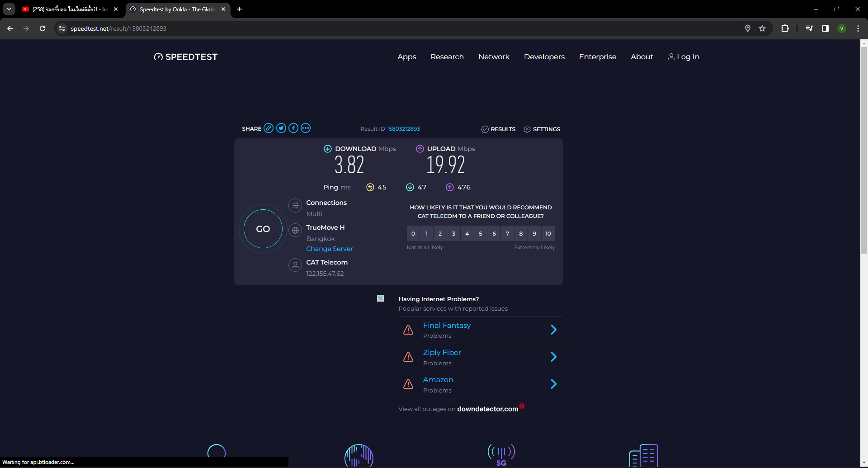Image resolution: width=868 pixels, height=468 pixels.
Task: Expand Amazon row chevron
Action: pyautogui.click(x=553, y=384)
